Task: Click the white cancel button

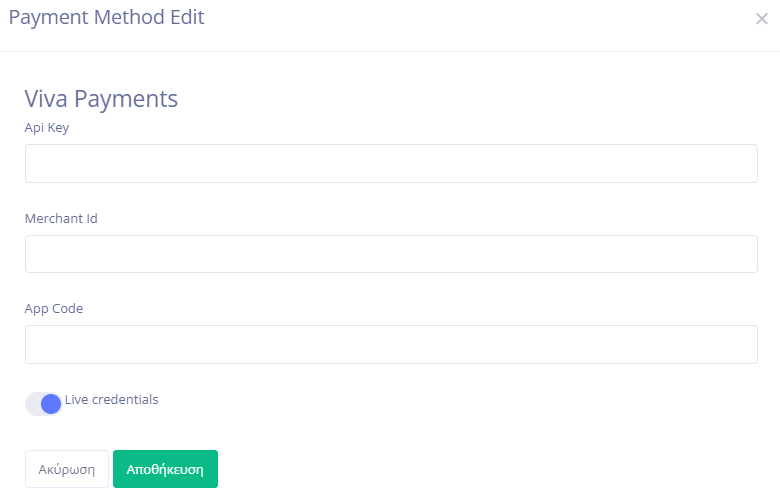Action: [x=67, y=469]
